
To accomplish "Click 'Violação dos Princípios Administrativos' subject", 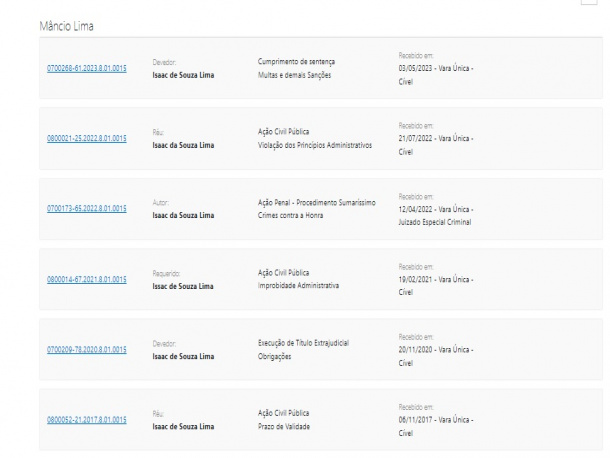I will click(314, 145).
